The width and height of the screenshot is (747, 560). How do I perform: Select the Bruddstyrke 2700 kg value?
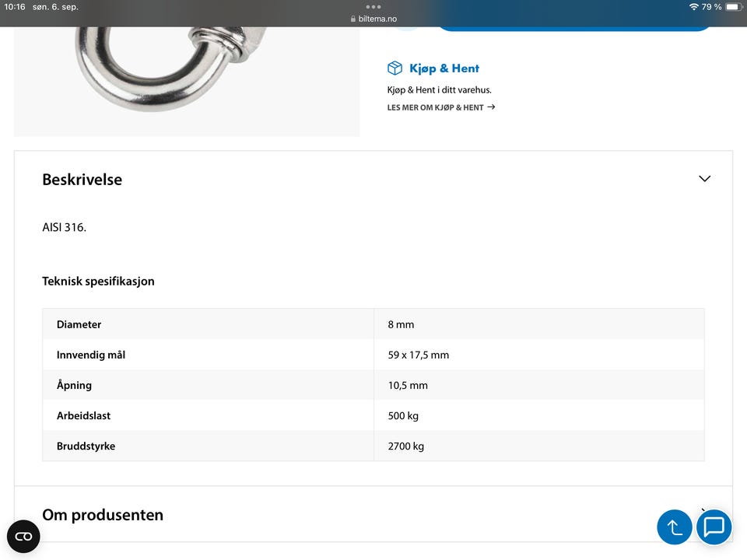(x=406, y=446)
